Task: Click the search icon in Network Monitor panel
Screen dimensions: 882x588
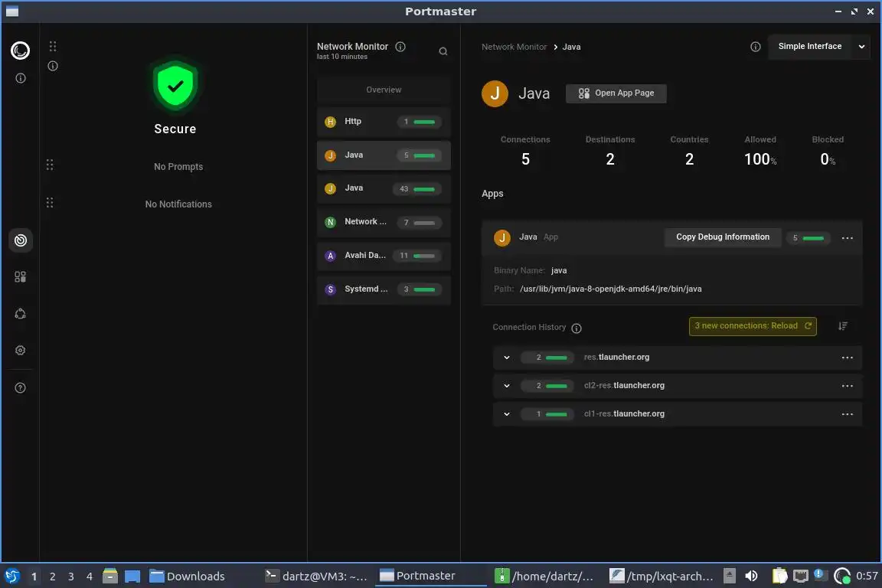Action: click(443, 51)
